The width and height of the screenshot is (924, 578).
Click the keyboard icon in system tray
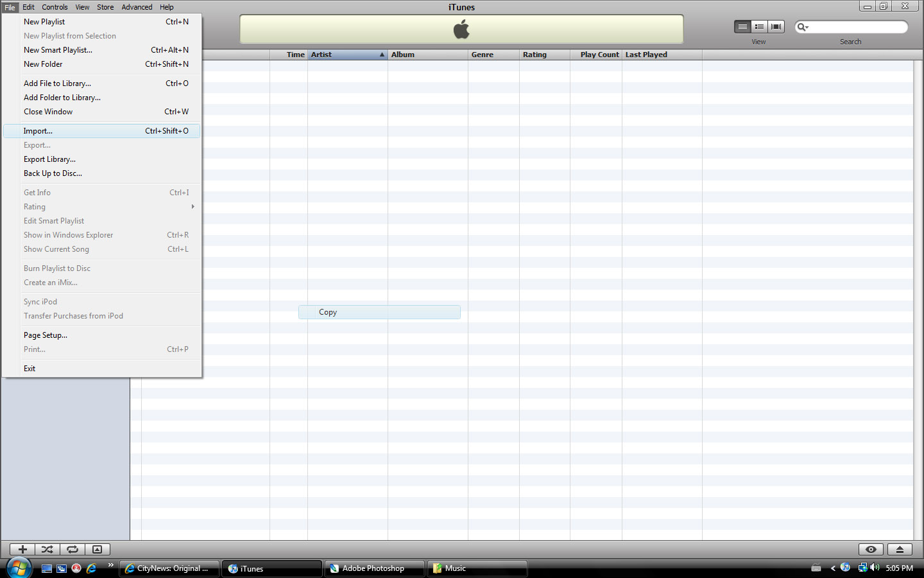816,568
